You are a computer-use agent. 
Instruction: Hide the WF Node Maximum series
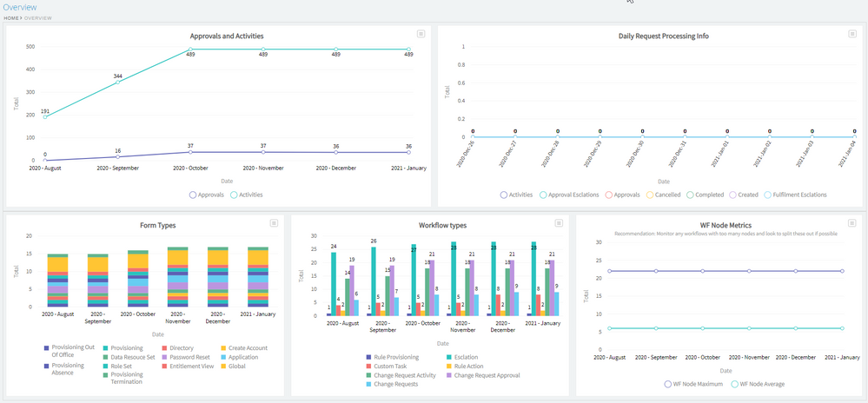695,383
